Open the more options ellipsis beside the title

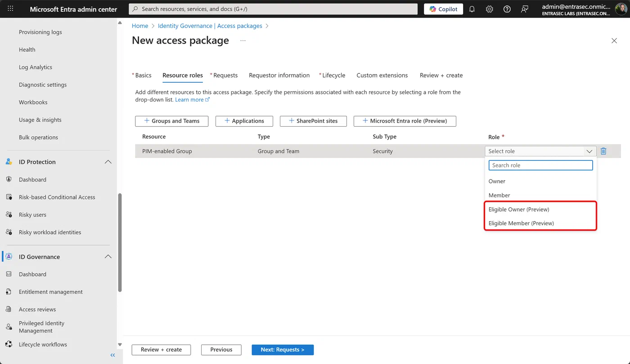(243, 40)
